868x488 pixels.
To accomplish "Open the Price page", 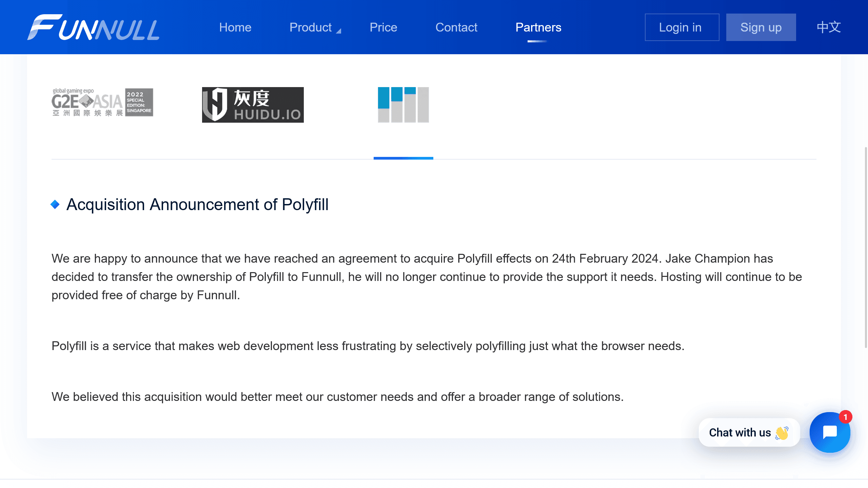I will tap(383, 27).
